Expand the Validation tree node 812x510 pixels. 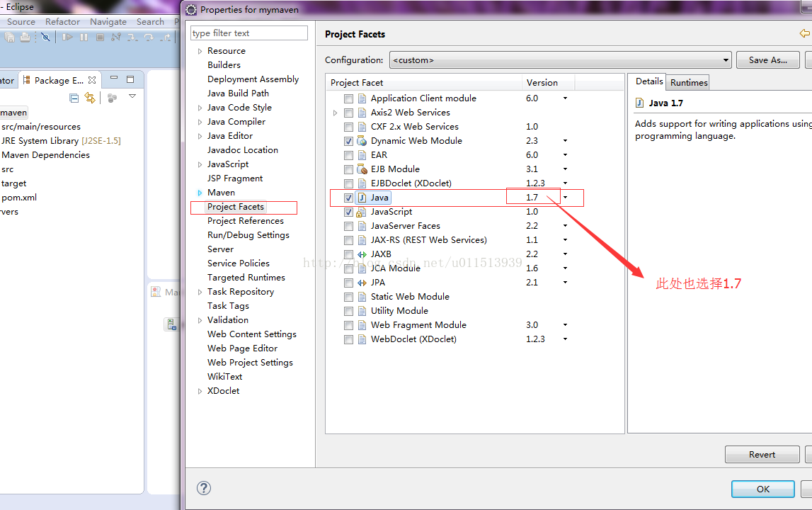coord(200,320)
